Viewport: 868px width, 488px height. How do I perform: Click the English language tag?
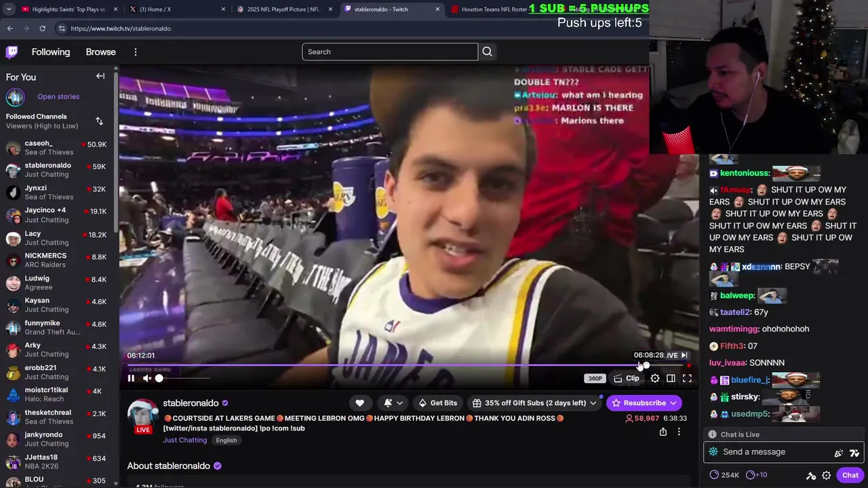pyautogui.click(x=226, y=440)
